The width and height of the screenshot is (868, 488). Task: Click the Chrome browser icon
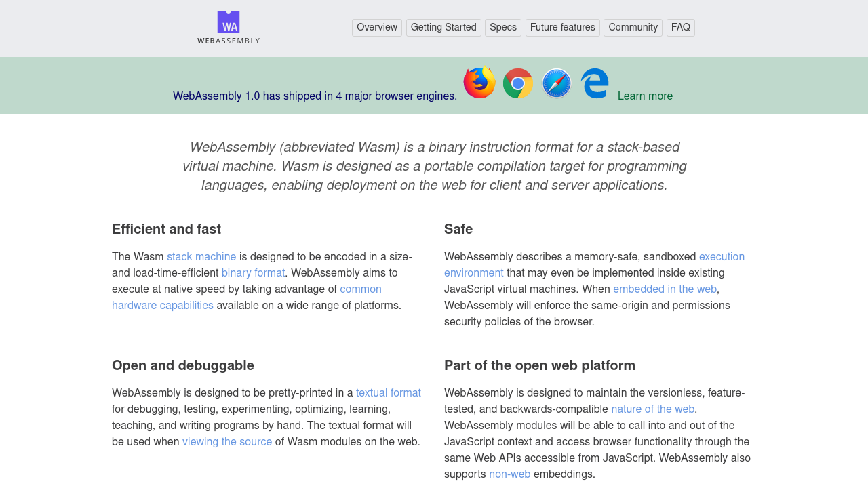click(x=518, y=83)
